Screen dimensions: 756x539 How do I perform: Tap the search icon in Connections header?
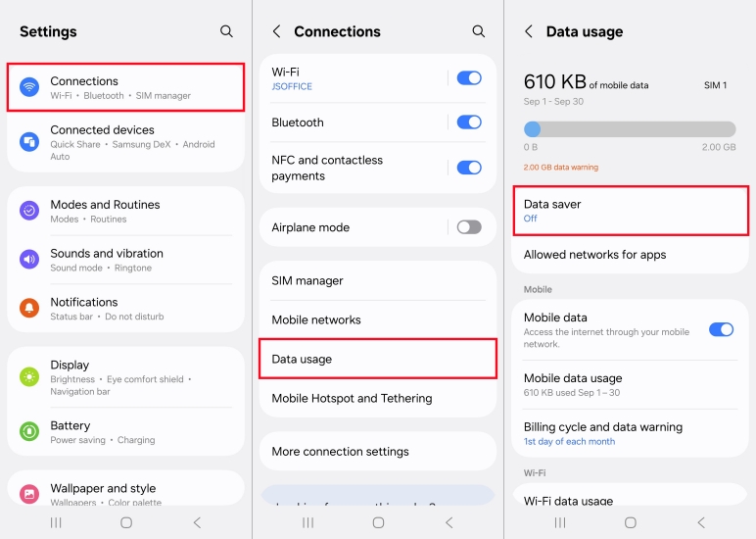tap(478, 31)
